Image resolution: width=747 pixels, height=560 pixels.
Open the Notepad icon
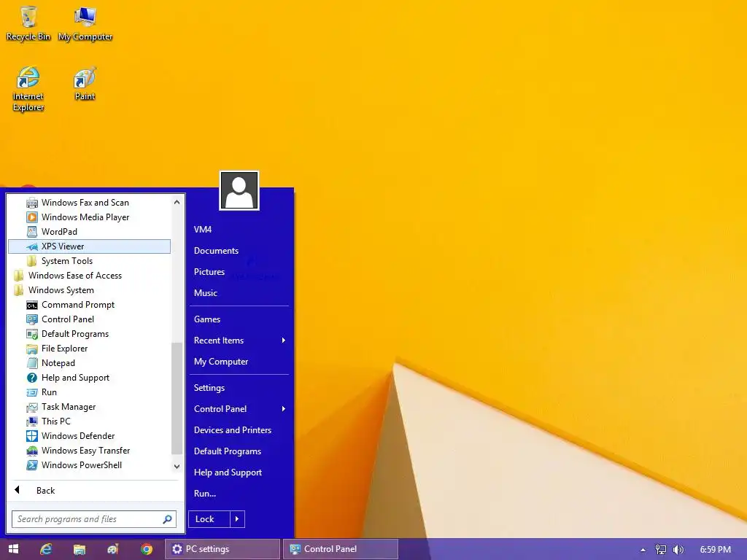coord(32,363)
